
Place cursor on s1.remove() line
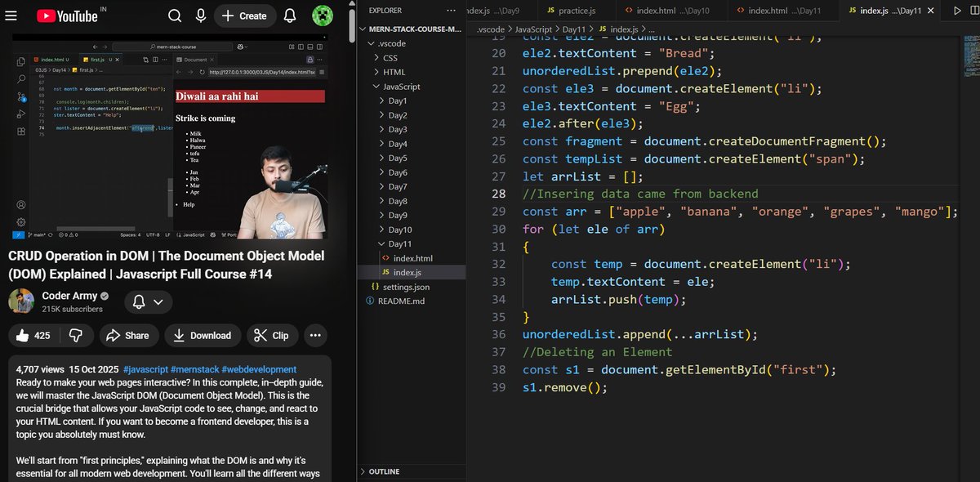pyautogui.click(x=565, y=387)
